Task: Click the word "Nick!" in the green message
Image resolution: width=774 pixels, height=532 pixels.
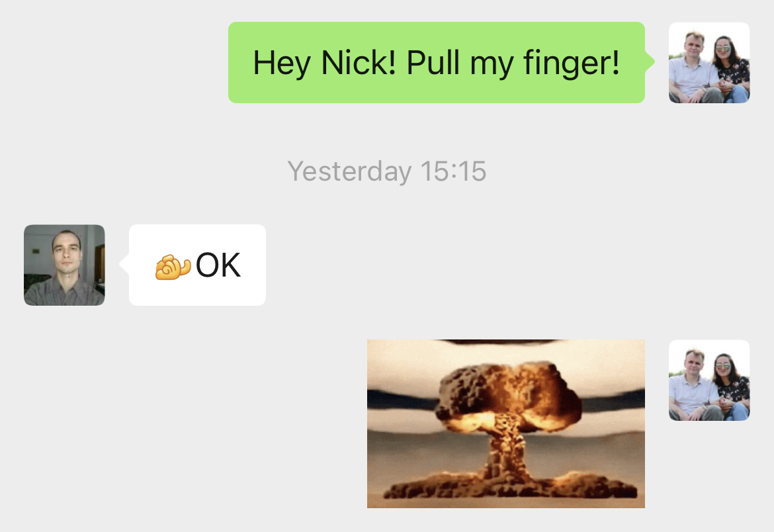Action: pos(359,63)
